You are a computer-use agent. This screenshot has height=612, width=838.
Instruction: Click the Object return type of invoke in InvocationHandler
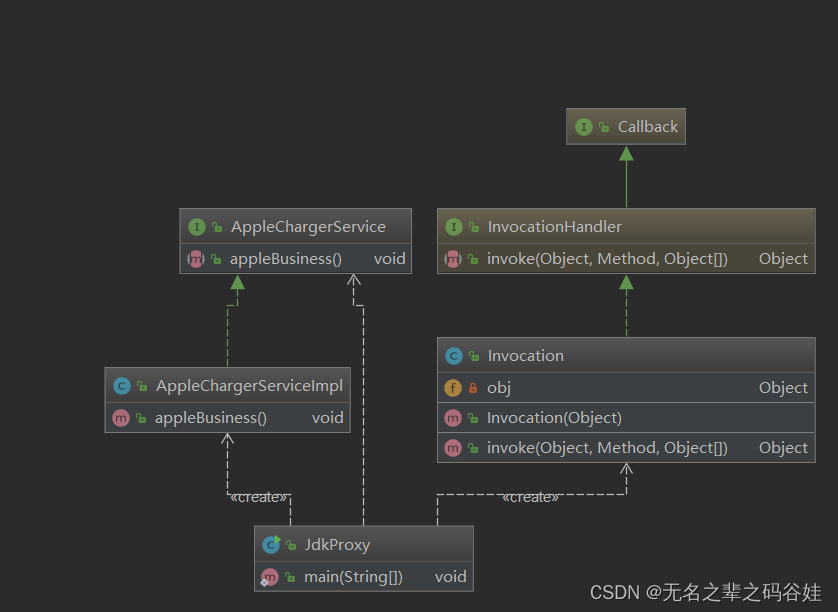click(783, 258)
